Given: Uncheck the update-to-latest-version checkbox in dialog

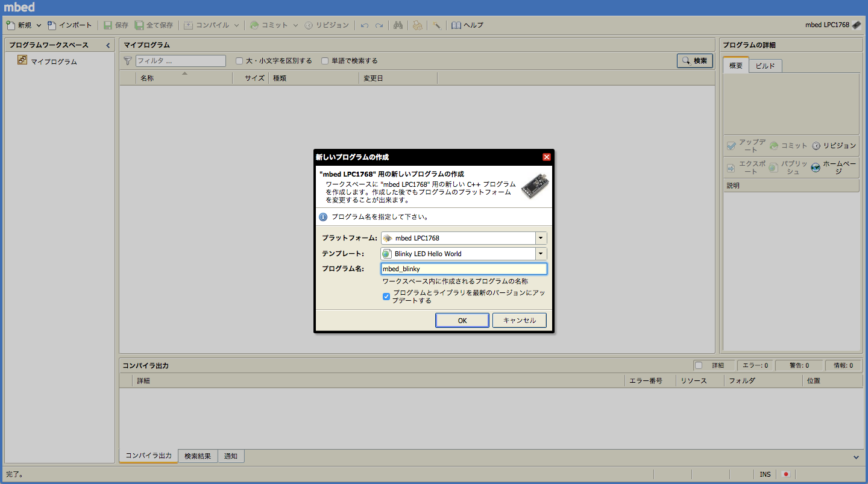Looking at the screenshot, I should [386, 296].
